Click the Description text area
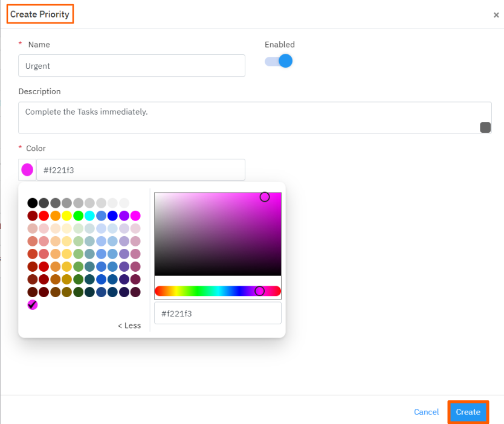This screenshot has width=504, height=424. 248,117
